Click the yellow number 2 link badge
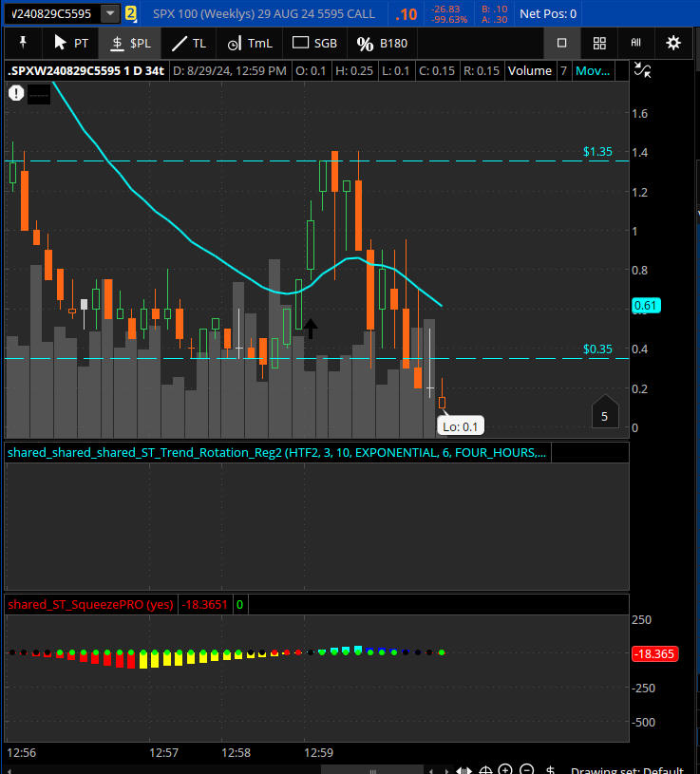700x774 pixels. pyautogui.click(x=131, y=13)
